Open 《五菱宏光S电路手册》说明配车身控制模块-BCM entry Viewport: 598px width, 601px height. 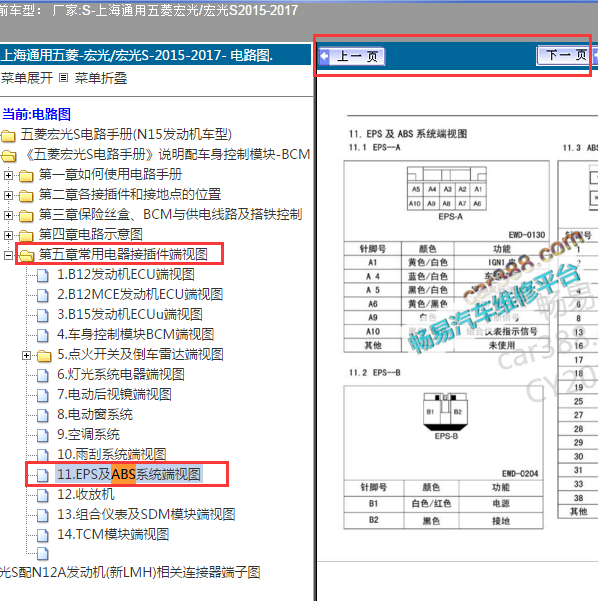(x=167, y=154)
